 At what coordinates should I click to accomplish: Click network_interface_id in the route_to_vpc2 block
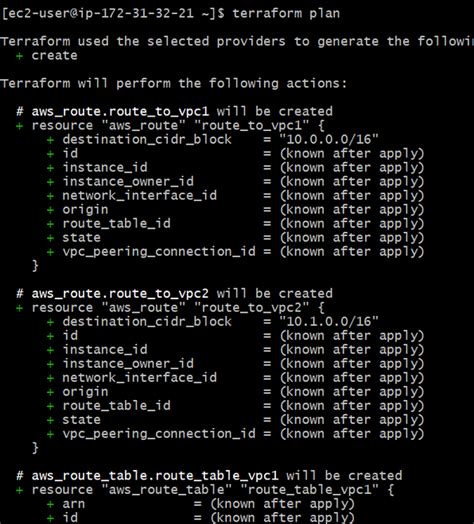(x=140, y=378)
